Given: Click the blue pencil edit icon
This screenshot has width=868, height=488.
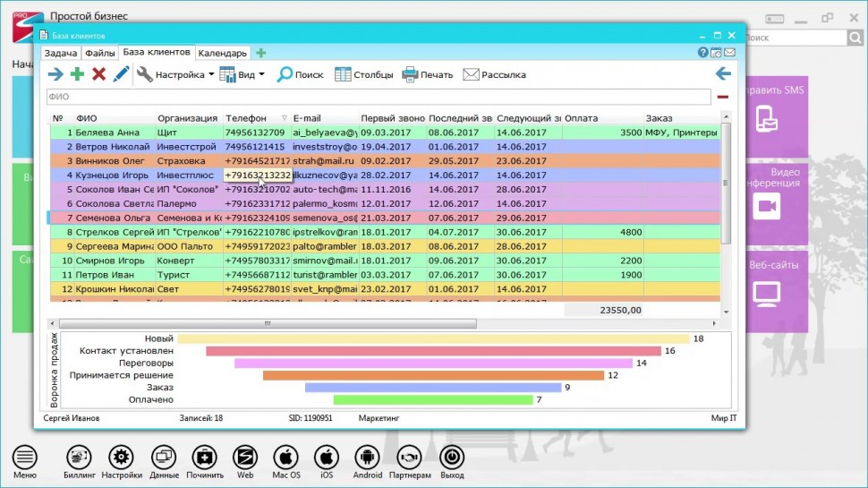Looking at the screenshot, I should tap(121, 74).
